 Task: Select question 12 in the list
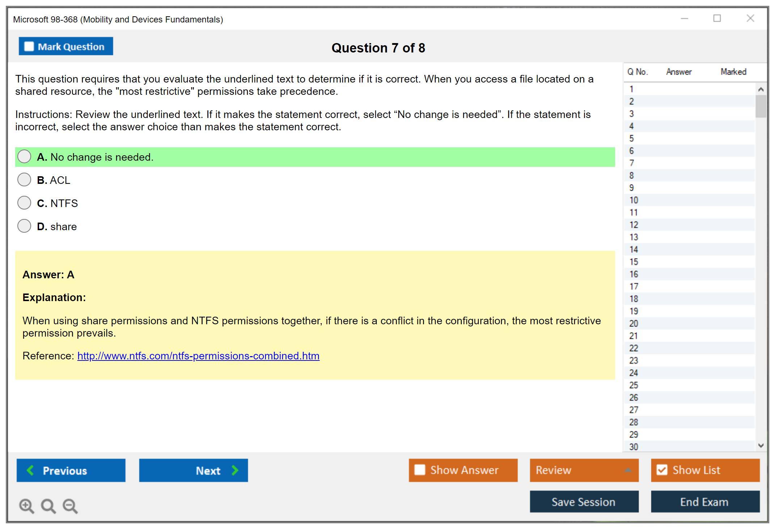[634, 225]
